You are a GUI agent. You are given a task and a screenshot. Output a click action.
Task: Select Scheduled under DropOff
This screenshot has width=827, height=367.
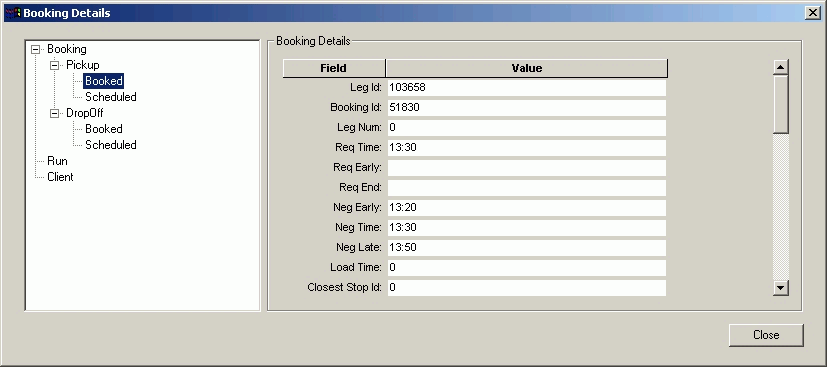click(x=111, y=145)
